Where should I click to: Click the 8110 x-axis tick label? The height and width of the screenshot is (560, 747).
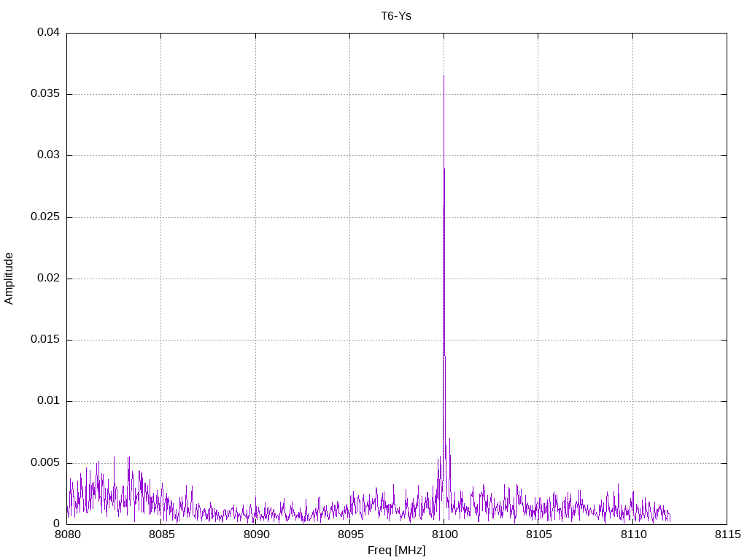632,534
